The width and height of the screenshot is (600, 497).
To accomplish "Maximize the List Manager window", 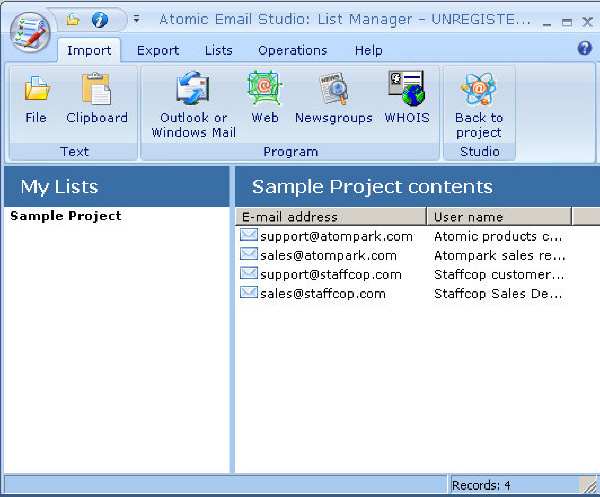I will click(567, 22).
